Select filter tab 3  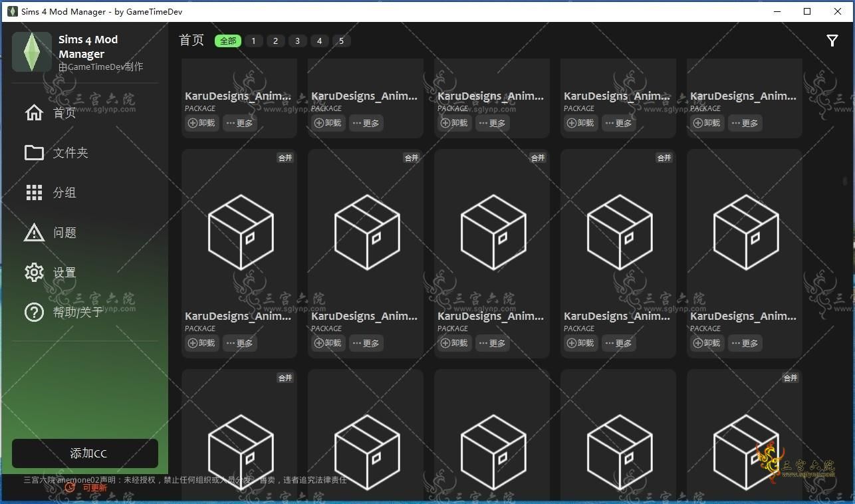(297, 41)
